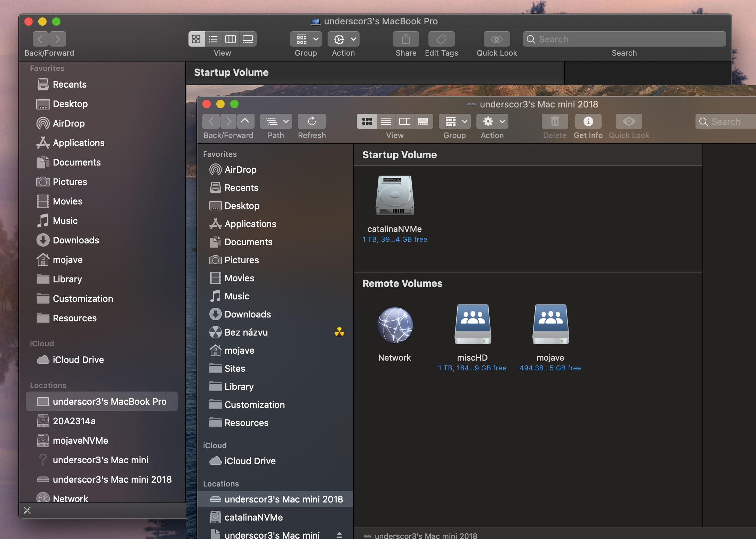Eject underscor3's Mac mini in sidebar
Image resolution: width=756 pixels, height=539 pixels.
[x=339, y=535]
